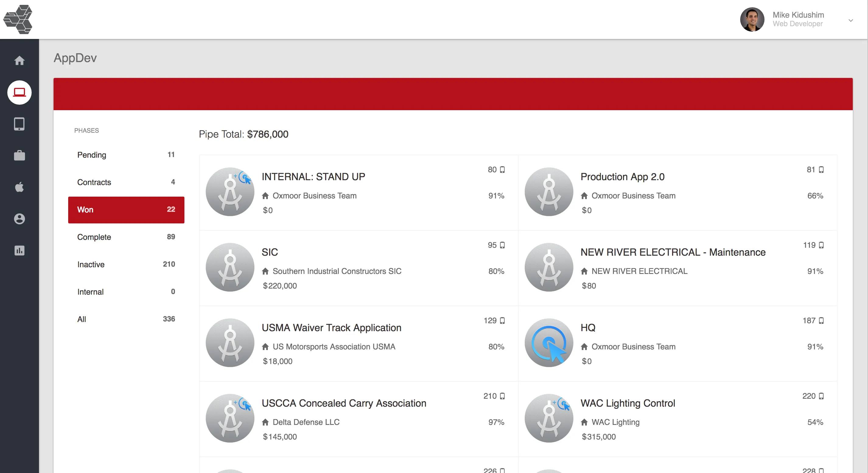868x473 pixels.
Task: Expand the Mike Kidushim profile dropdown
Action: pos(850,20)
